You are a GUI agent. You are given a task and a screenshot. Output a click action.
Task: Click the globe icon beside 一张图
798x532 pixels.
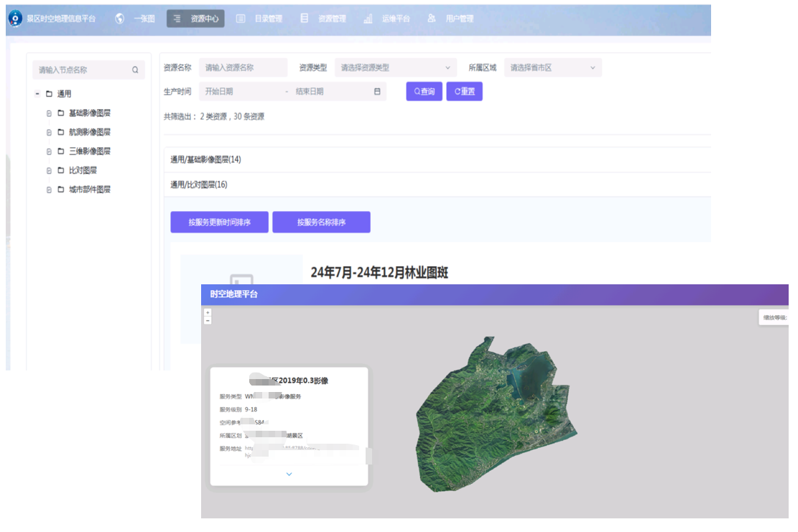point(120,19)
